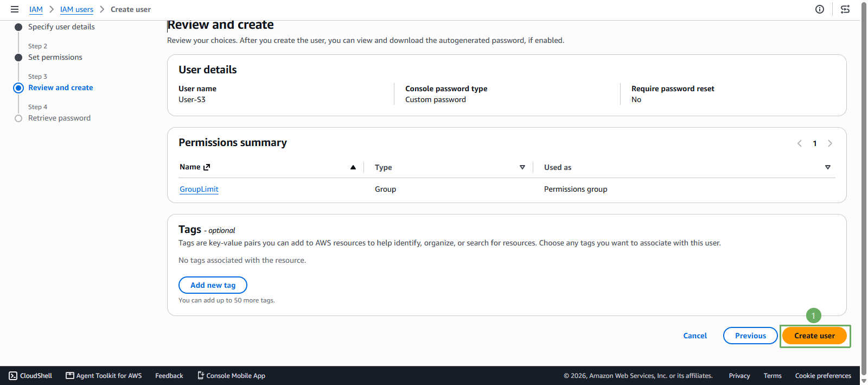
Task: Sort by the Type column arrow
Action: coord(522,167)
